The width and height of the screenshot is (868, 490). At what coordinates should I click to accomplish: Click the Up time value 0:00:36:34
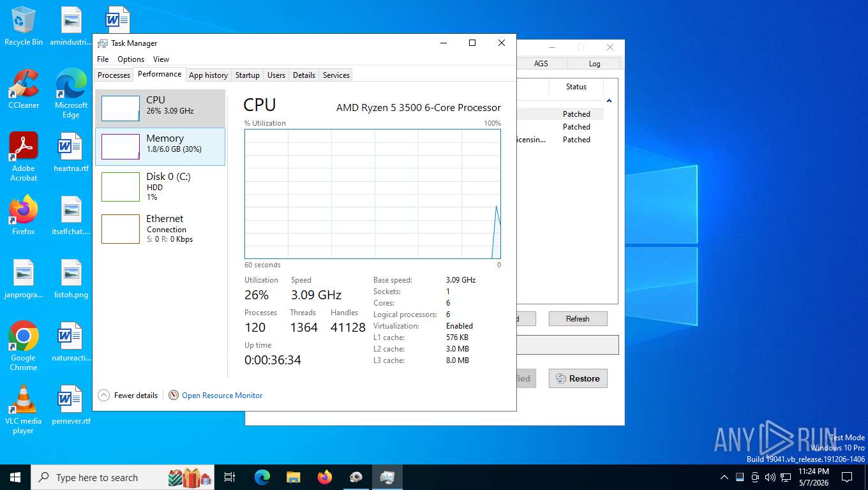[x=273, y=360]
